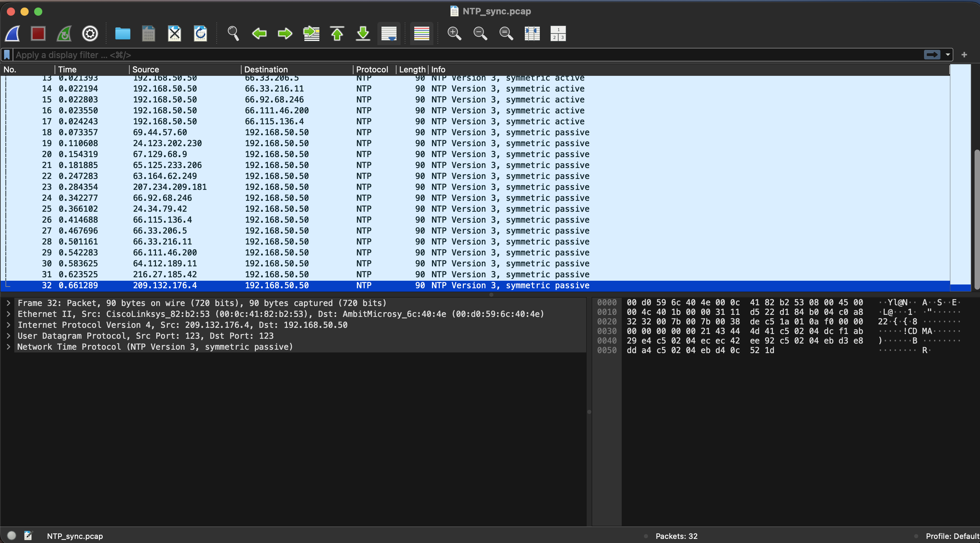Image resolution: width=980 pixels, height=543 pixels.
Task: Zoom in main window text
Action: 454,33
